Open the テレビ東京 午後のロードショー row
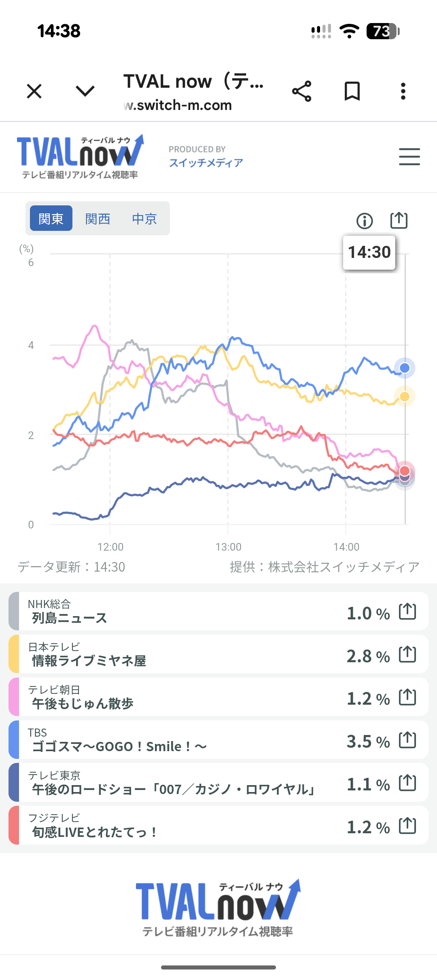437x980 pixels. 174,783
